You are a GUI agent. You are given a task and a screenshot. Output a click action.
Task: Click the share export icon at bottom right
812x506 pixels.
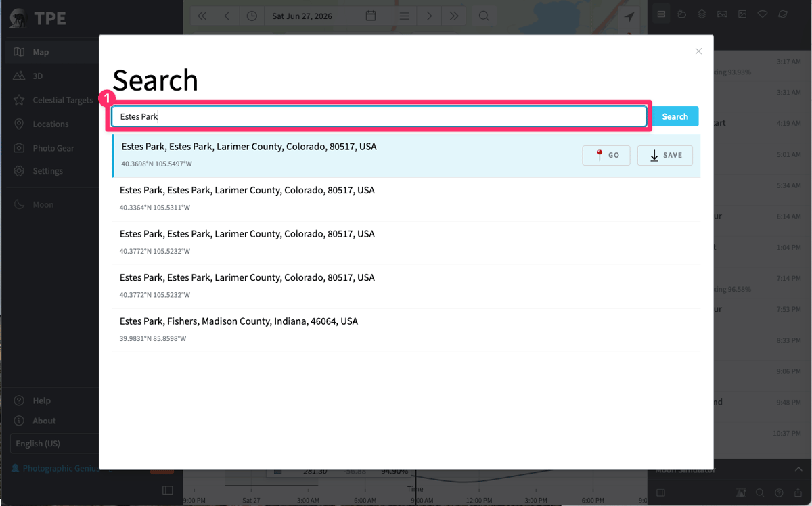tap(798, 492)
